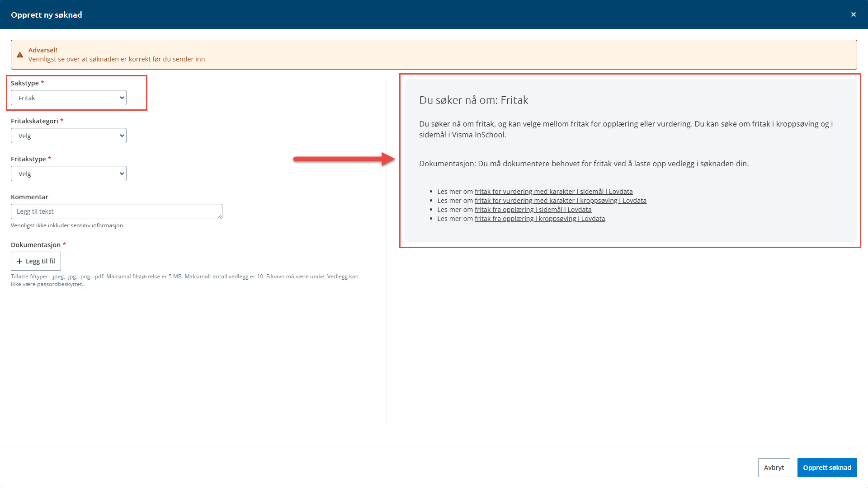Follow link fritak fra opplæring i sidemål

point(533,210)
